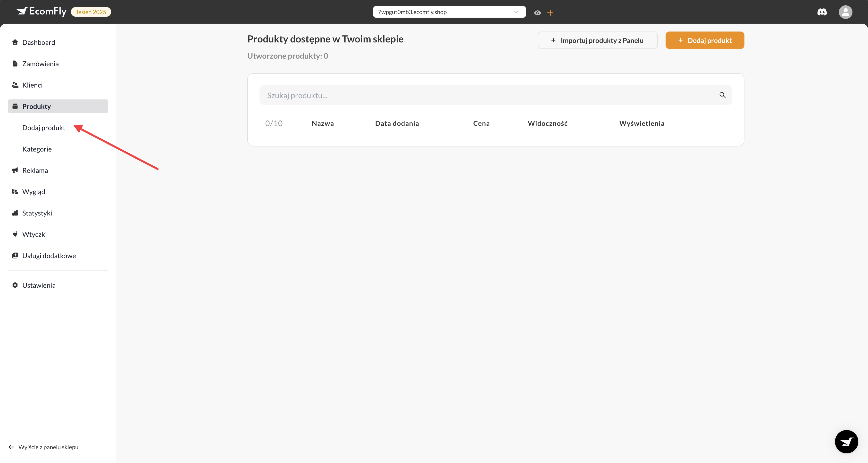This screenshot has width=868, height=463.
Task: Open Dodaj produkt submenu item
Action: click(x=44, y=128)
